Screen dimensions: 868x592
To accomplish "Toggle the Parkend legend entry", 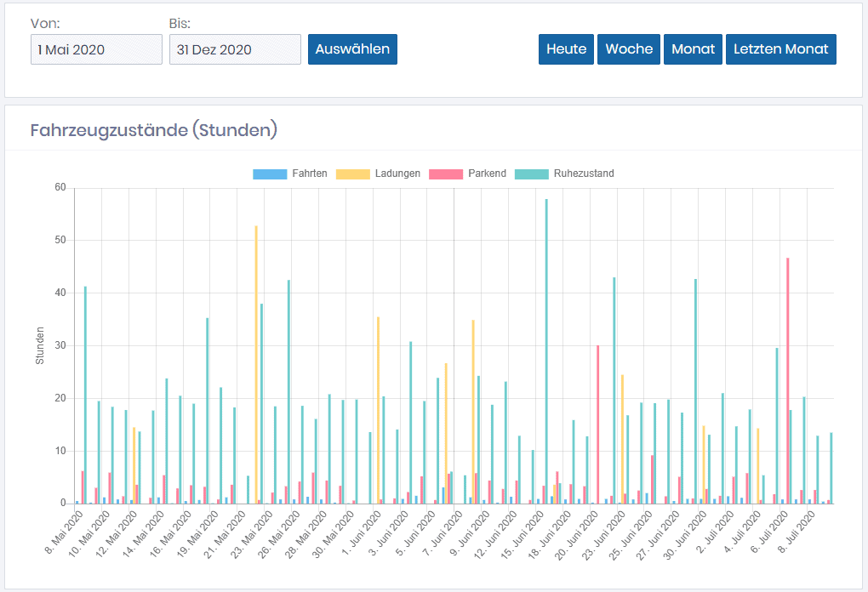I will coord(467,174).
